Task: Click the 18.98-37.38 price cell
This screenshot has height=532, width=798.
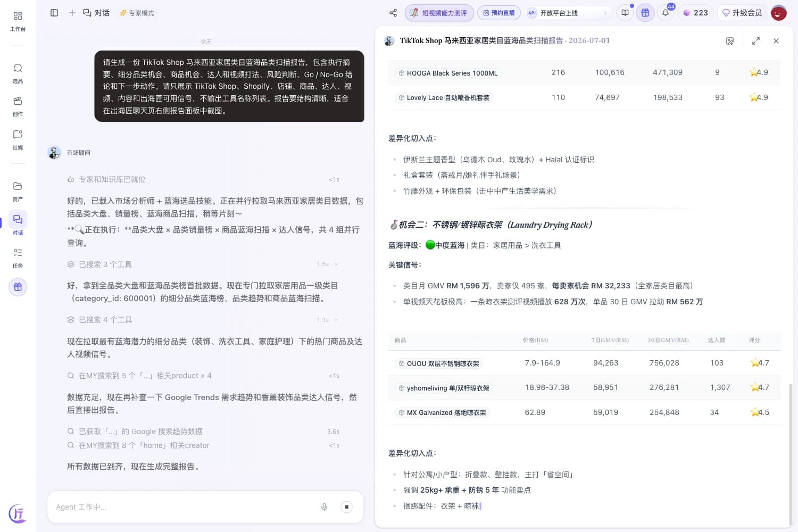Action: pyautogui.click(x=547, y=387)
